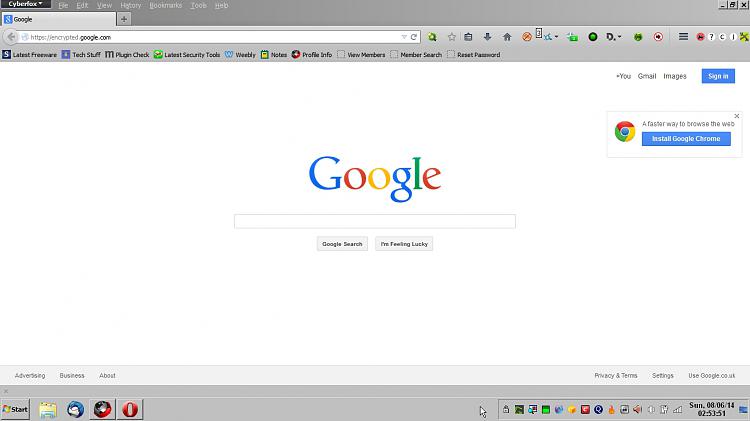
Task: Open the View menu
Action: [x=104, y=6]
